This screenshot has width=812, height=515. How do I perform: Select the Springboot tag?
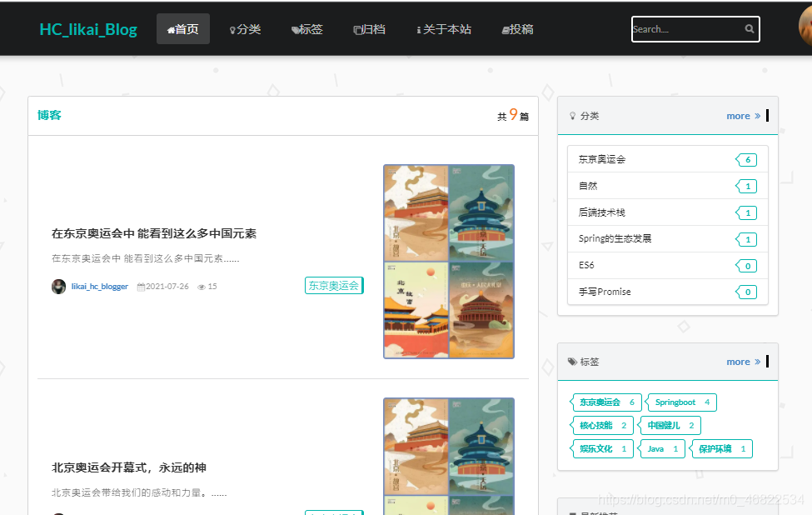680,402
